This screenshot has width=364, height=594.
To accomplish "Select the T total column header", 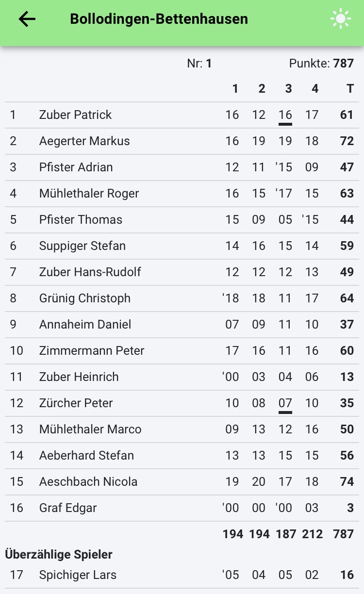I will (x=350, y=88).
